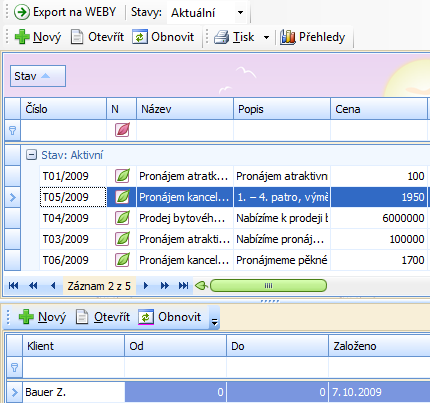Open the lower toolbar overflow options arrow
This screenshot has height=403, width=431.
pos(214,322)
